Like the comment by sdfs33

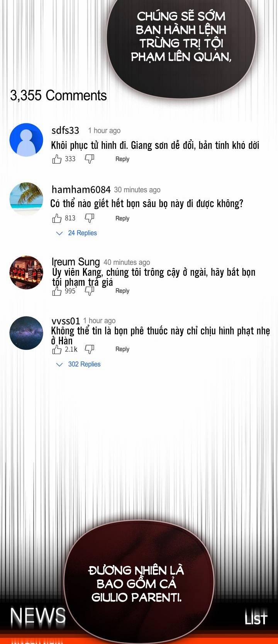coord(57,159)
